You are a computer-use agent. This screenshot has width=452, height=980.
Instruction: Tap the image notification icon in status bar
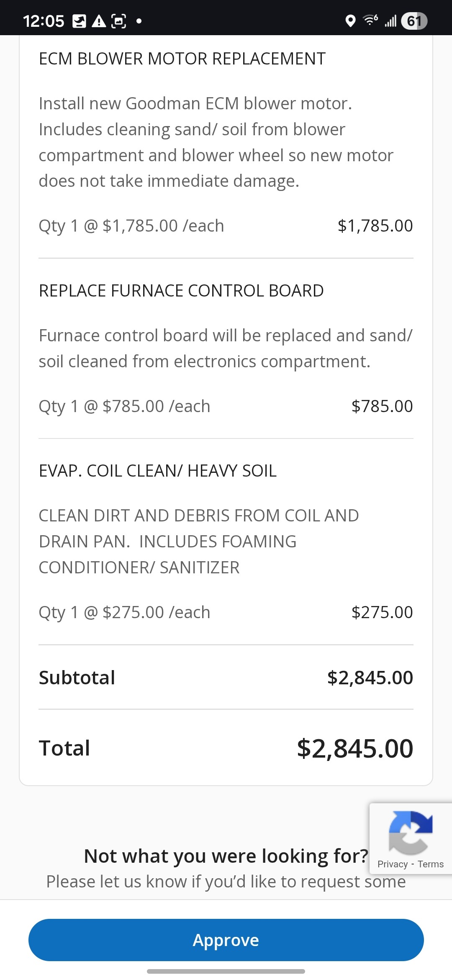pyautogui.click(x=79, y=21)
